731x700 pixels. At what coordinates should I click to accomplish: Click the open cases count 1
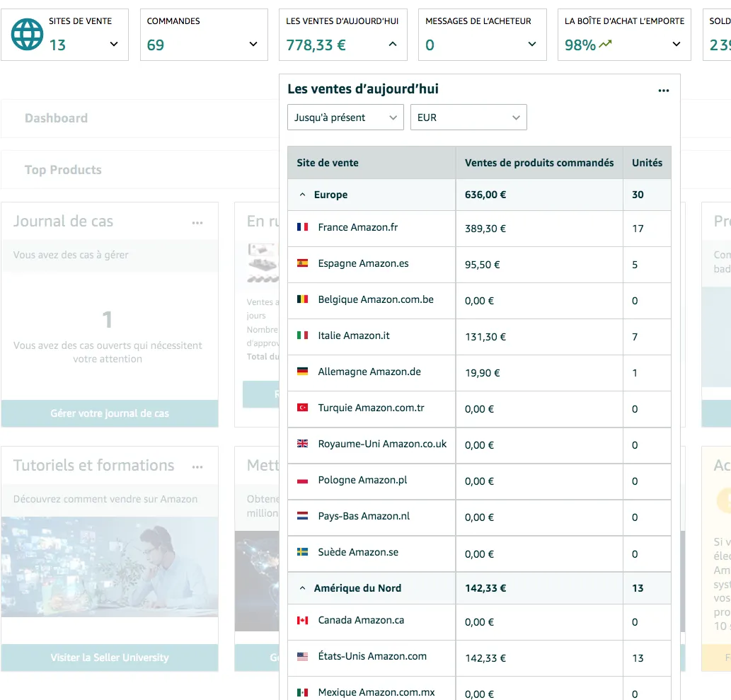[x=108, y=319]
